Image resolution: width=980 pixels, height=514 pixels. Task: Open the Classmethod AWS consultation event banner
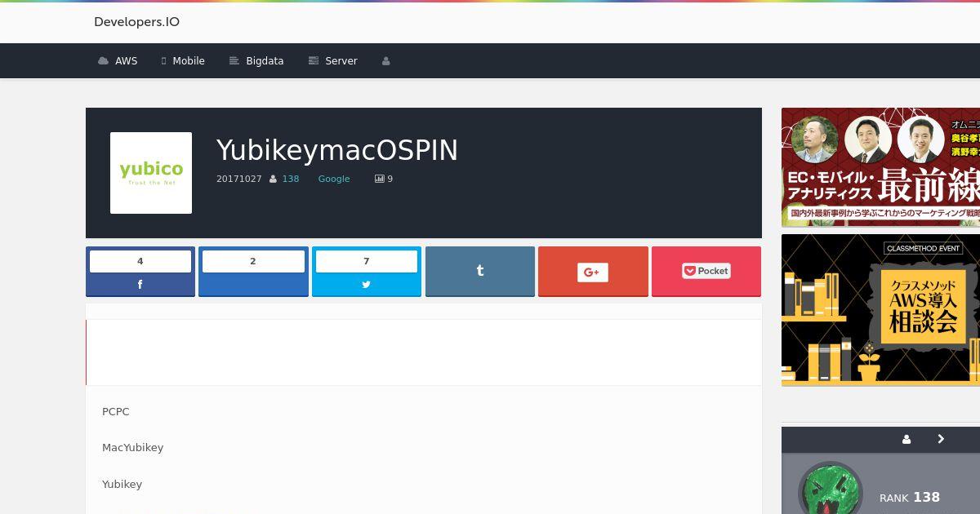coord(880,310)
